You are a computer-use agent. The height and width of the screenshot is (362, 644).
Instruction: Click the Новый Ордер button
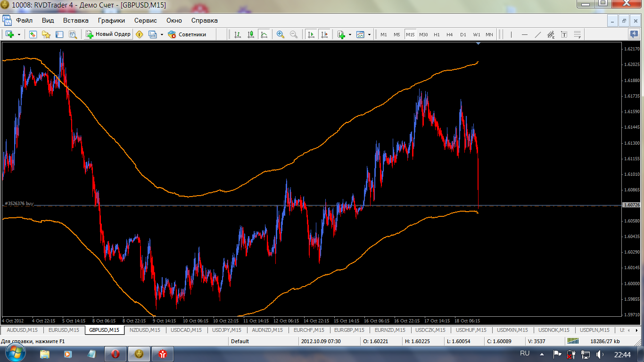pyautogui.click(x=108, y=34)
